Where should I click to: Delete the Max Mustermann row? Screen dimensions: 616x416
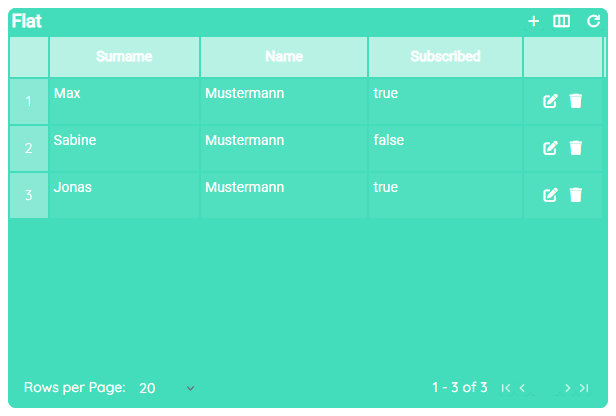pyautogui.click(x=576, y=101)
